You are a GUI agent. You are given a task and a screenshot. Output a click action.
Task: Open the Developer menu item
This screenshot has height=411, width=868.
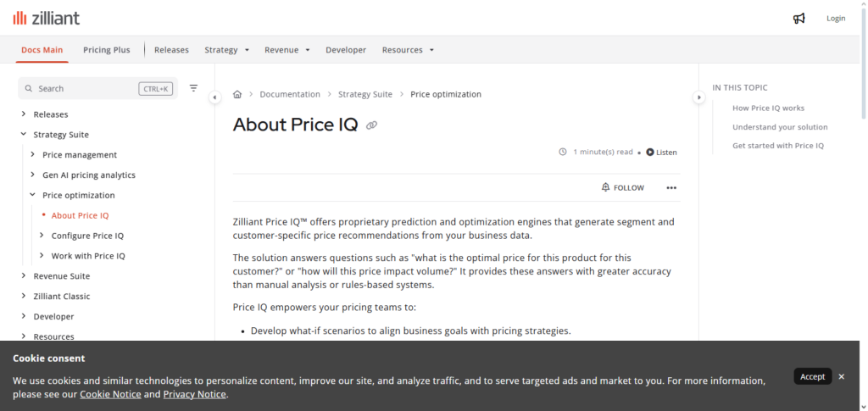[x=346, y=50]
